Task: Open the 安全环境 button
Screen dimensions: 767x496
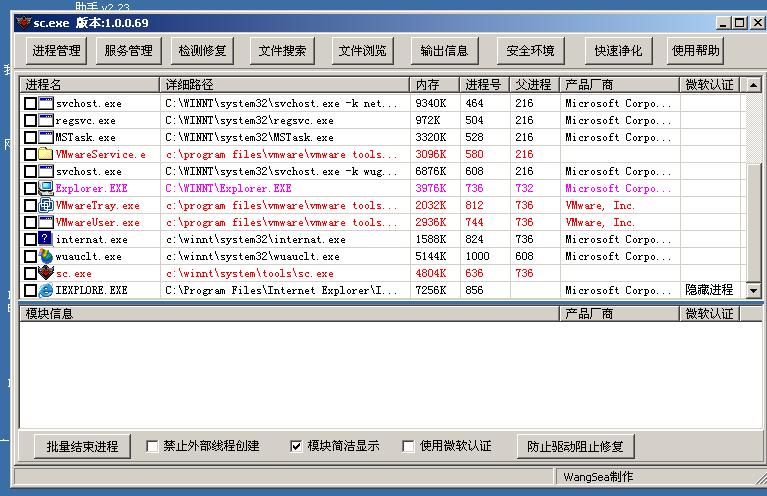Action: (530, 51)
